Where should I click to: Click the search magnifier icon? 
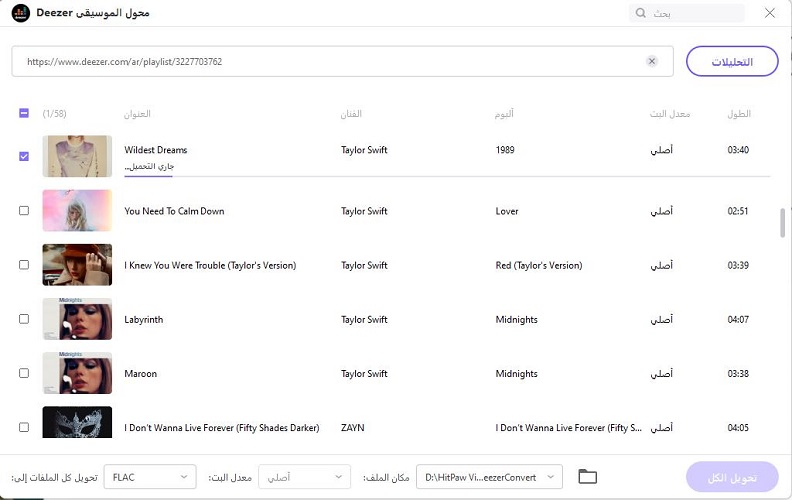tap(640, 13)
